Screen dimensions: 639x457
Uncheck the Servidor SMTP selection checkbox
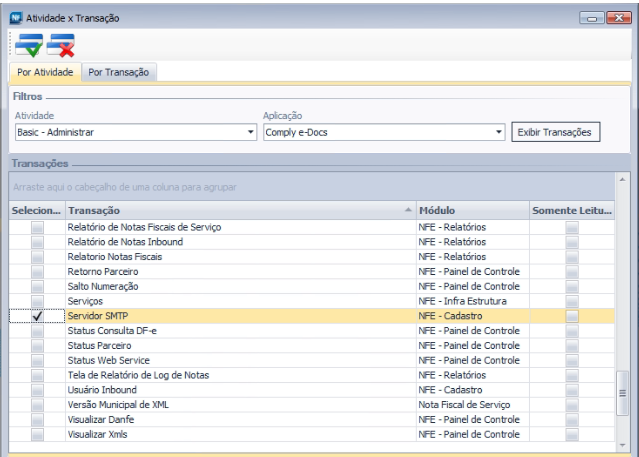(x=37, y=316)
